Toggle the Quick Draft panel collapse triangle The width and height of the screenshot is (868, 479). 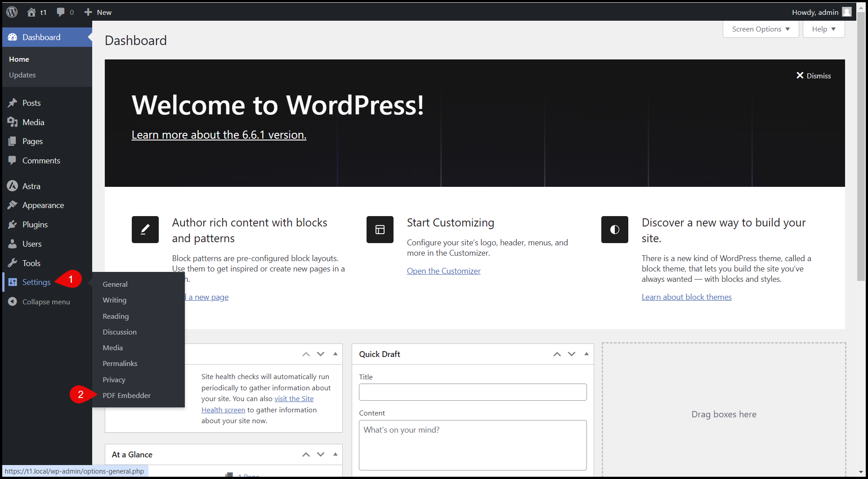tap(586, 354)
